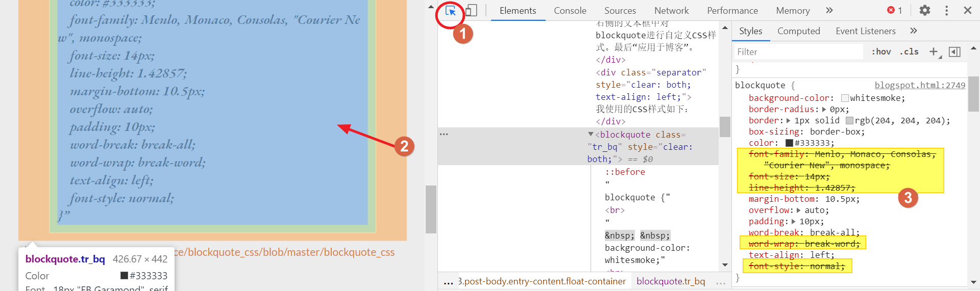The width and height of the screenshot is (980, 291).
Task: Toggle the :hov element state option
Action: [881, 51]
